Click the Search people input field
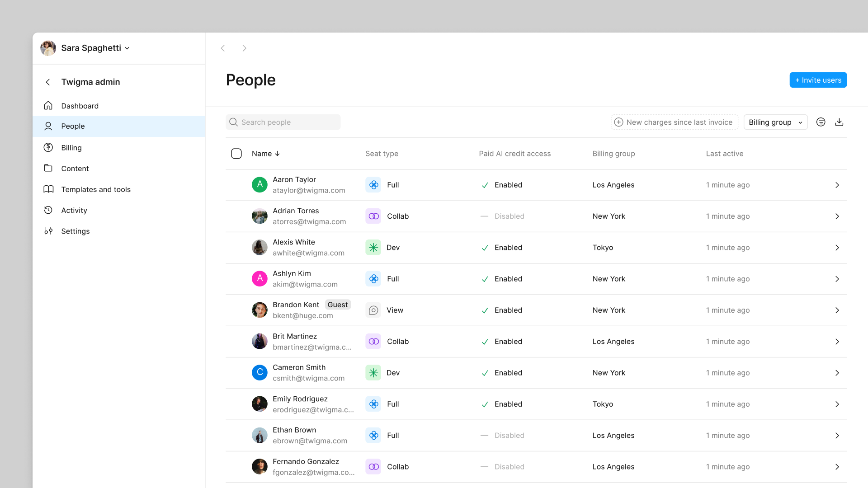 pyautogui.click(x=283, y=122)
